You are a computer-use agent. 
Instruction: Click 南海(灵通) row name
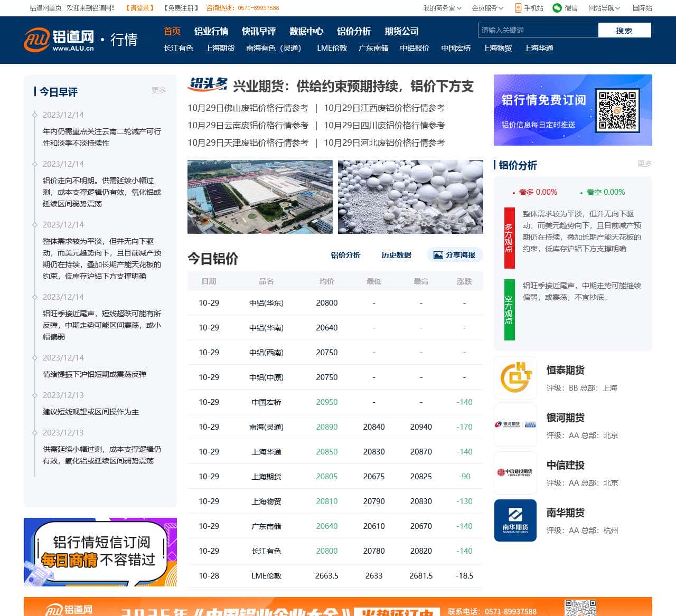pos(266,427)
